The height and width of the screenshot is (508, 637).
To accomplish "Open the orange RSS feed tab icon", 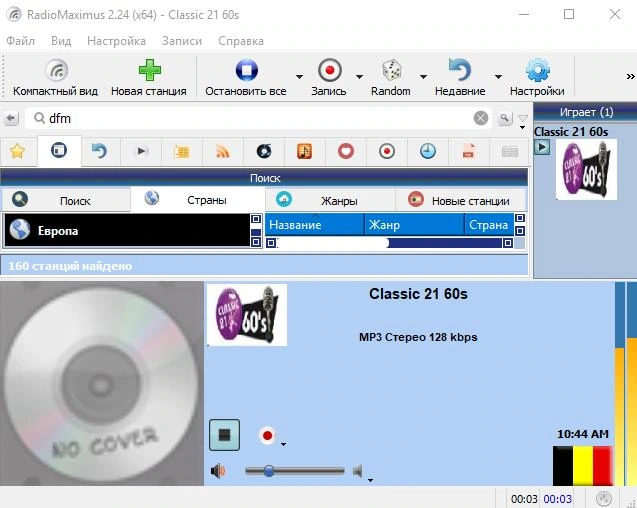I will [x=223, y=151].
